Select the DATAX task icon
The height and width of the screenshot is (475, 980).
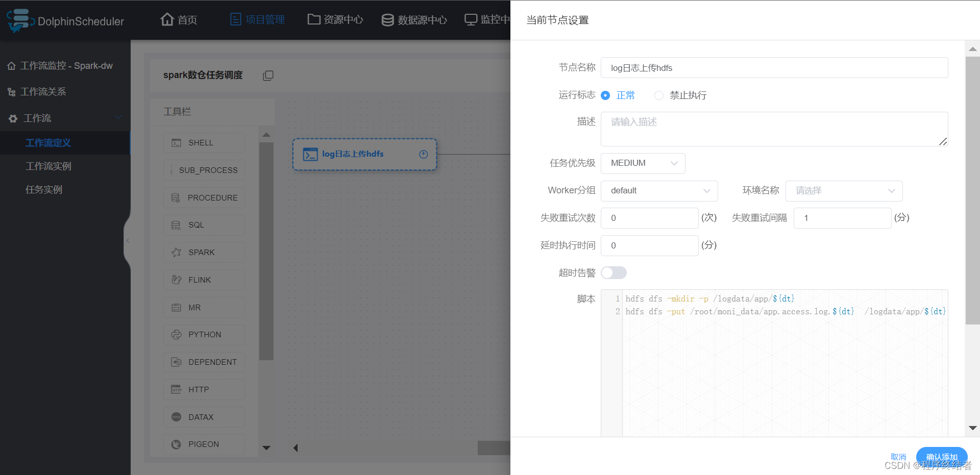(176, 417)
